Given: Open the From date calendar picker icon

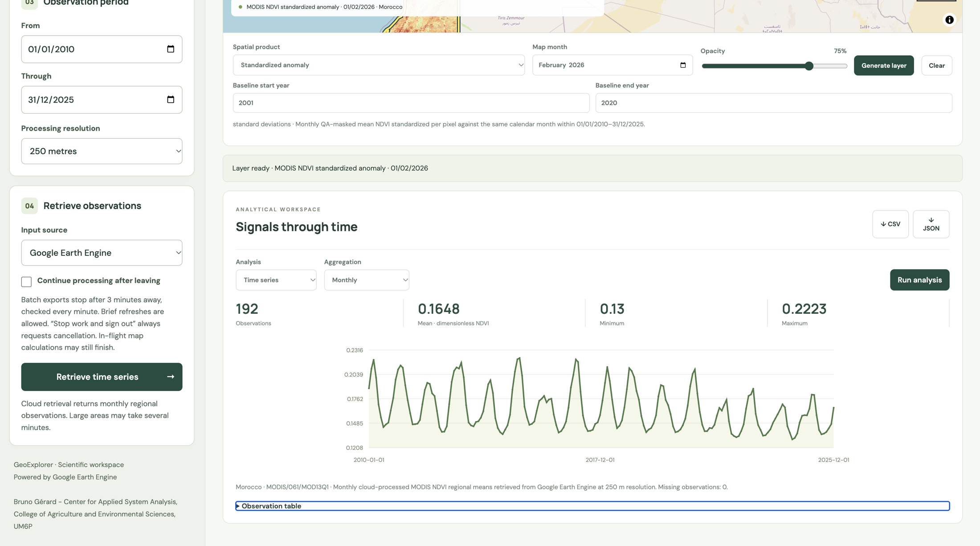Looking at the screenshot, I should click(x=171, y=49).
